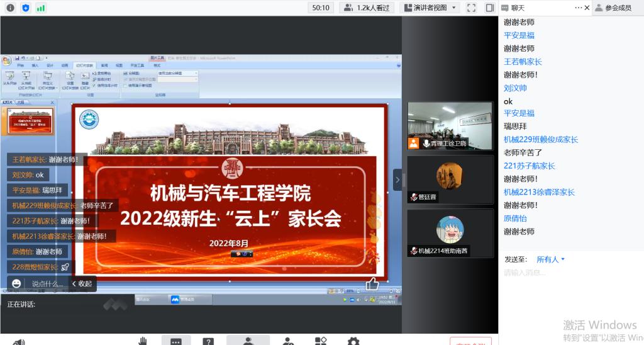644x345 pixels.
Task: Collapse chat overlay with 收起 button
Action: 82,284
